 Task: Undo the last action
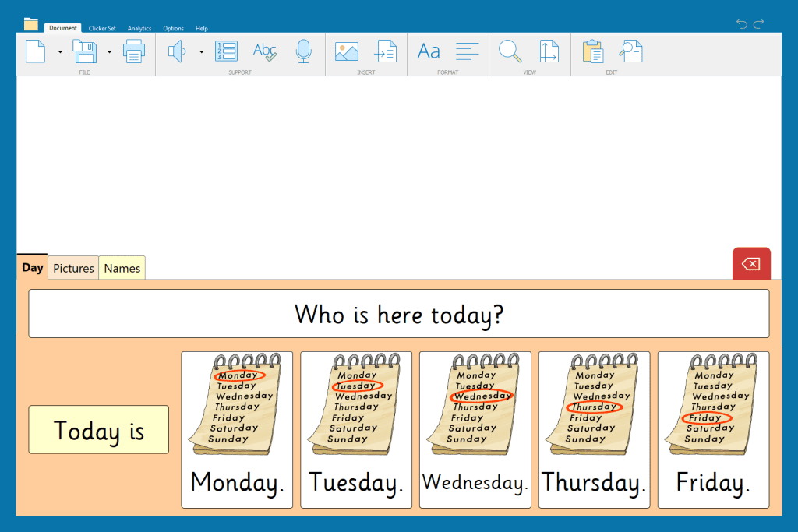(742, 23)
